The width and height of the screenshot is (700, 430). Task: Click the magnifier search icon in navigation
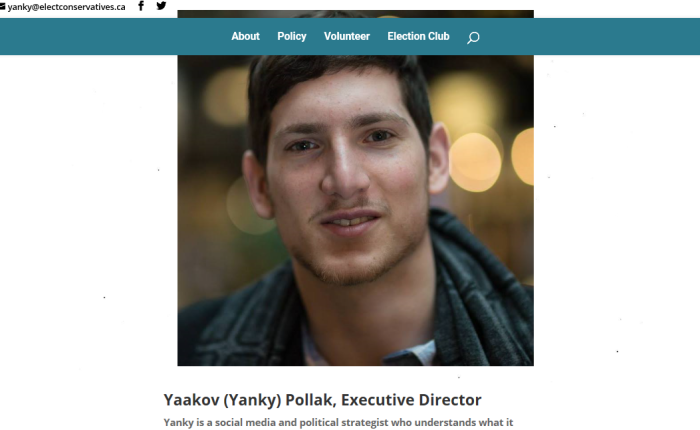pos(473,38)
